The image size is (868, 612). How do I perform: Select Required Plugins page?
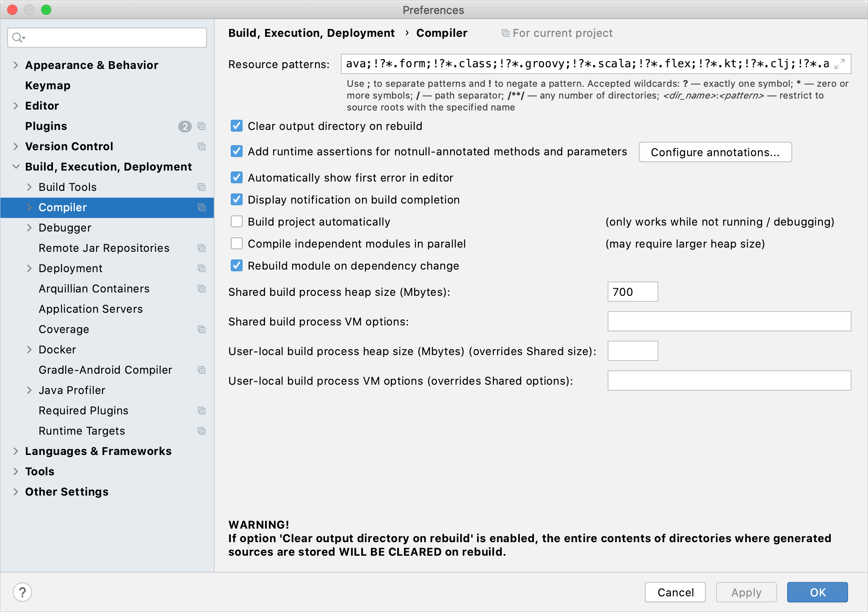[x=83, y=411]
